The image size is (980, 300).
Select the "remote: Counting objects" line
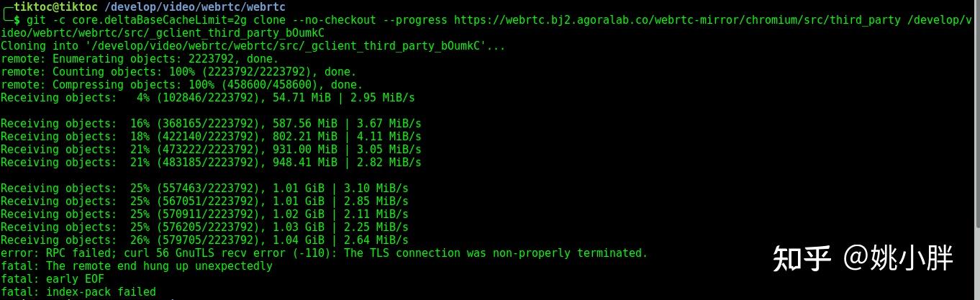pos(178,72)
